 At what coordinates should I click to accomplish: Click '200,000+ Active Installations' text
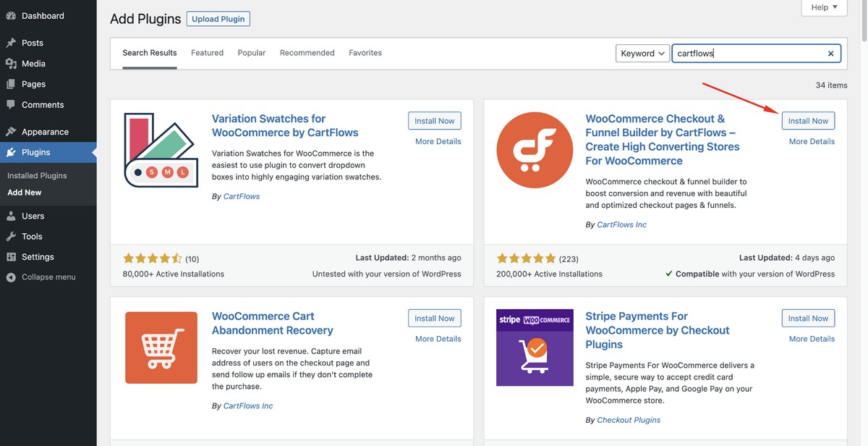pyautogui.click(x=549, y=274)
